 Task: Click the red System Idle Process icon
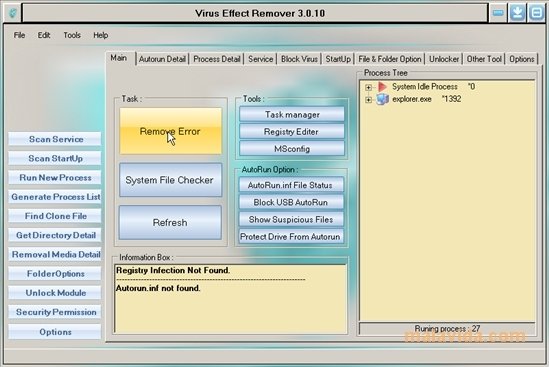coord(382,86)
